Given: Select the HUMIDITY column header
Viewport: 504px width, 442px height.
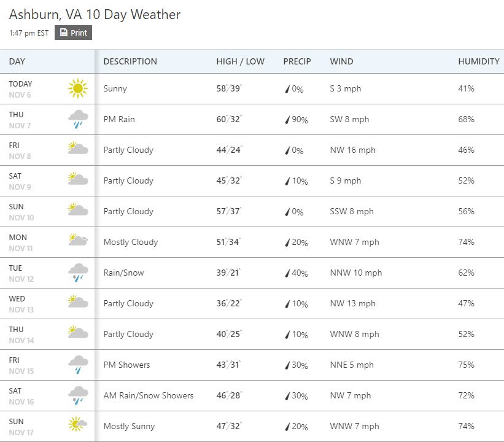Looking at the screenshot, I should pos(479,61).
